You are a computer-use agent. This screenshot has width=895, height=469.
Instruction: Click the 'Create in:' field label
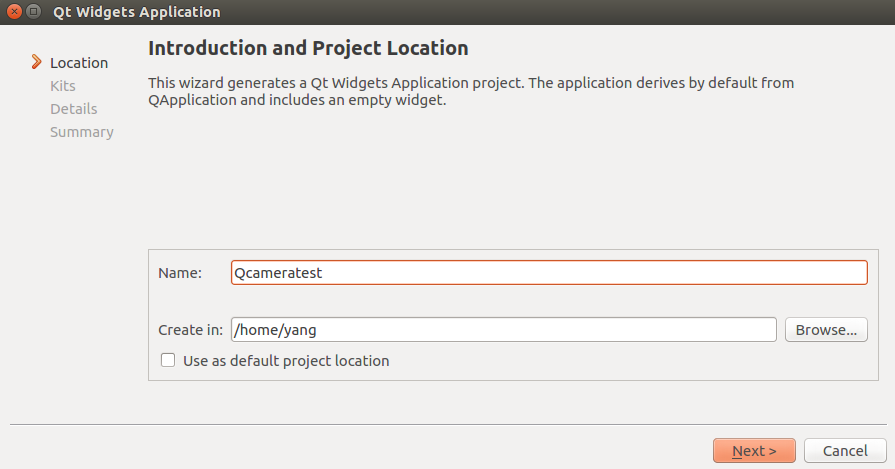(x=190, y=330)
